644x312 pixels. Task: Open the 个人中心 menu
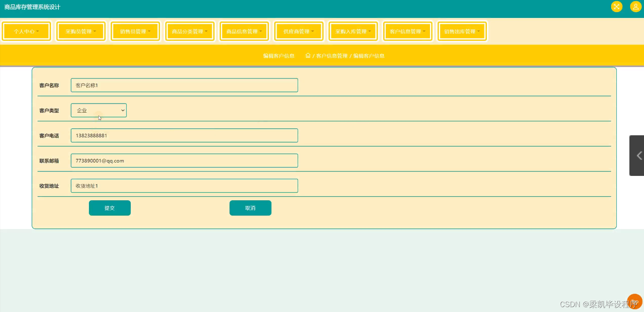point(26,31)
